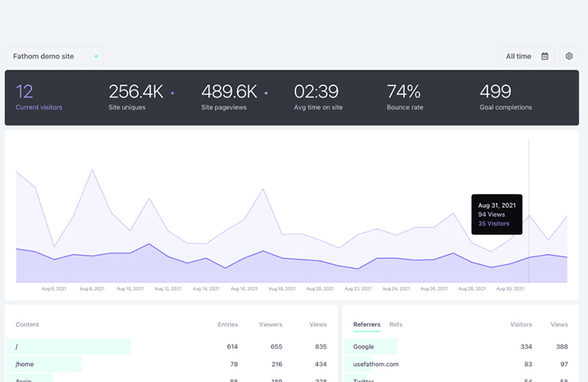Select the Google referrer row
This screenshot has width=588, height=382.
click(461, 347)
